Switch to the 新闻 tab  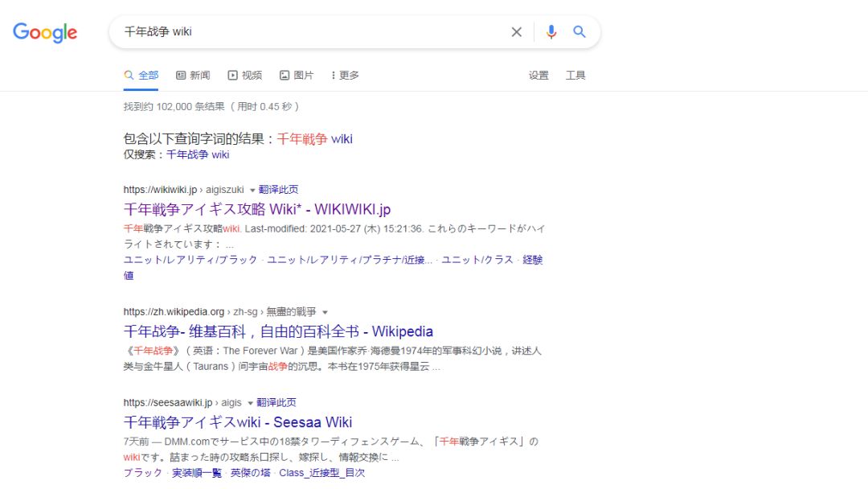pos(193,76)
